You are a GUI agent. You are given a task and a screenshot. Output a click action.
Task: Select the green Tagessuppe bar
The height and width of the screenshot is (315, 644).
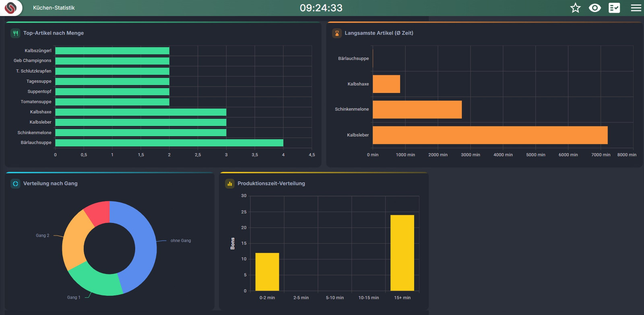(112, 81)
